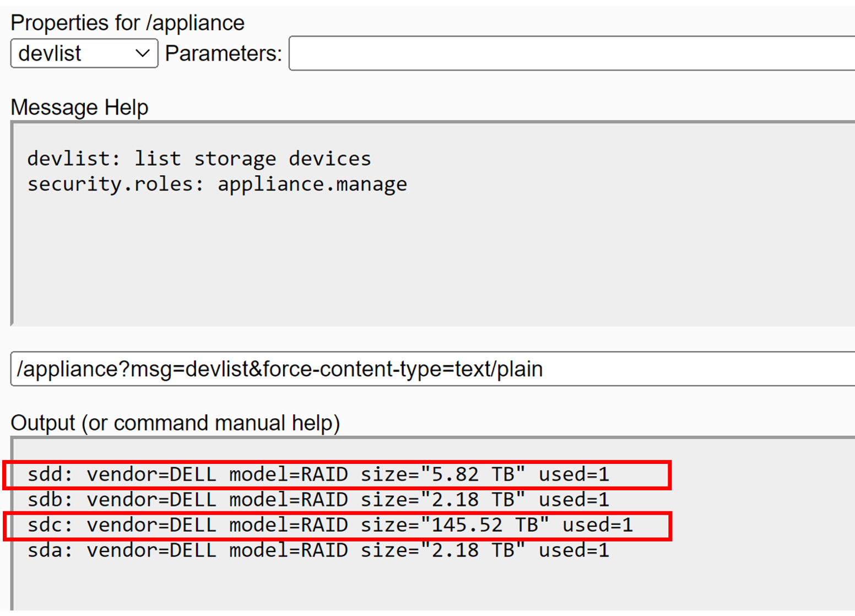Click the "Parameters:" label
This screenshot has height=616, width=855.
[x=223, y=53]
